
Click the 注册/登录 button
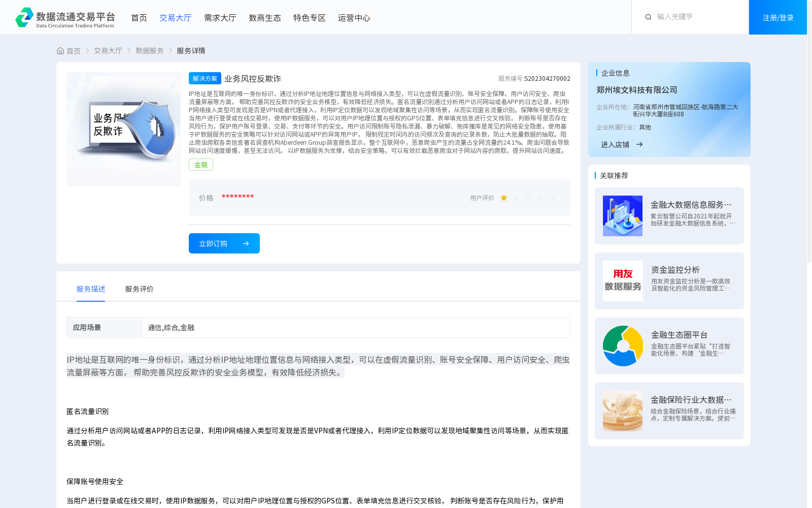(778, 17)
